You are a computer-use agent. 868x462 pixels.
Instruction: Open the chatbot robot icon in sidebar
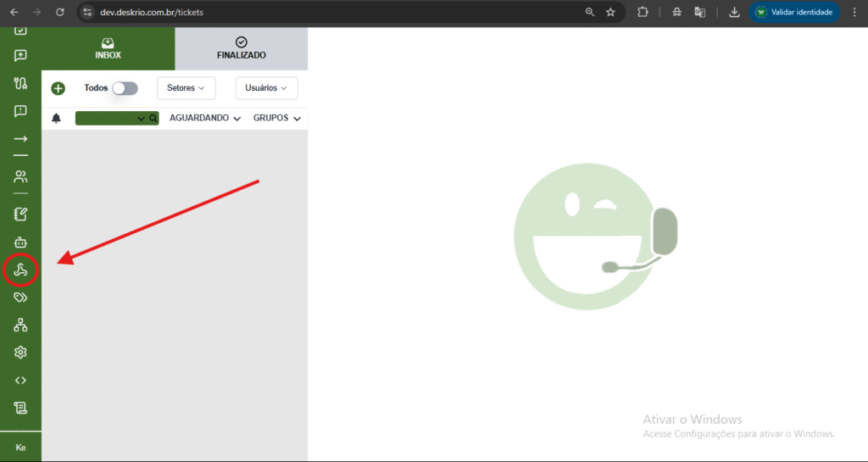[x=20, y=242]
